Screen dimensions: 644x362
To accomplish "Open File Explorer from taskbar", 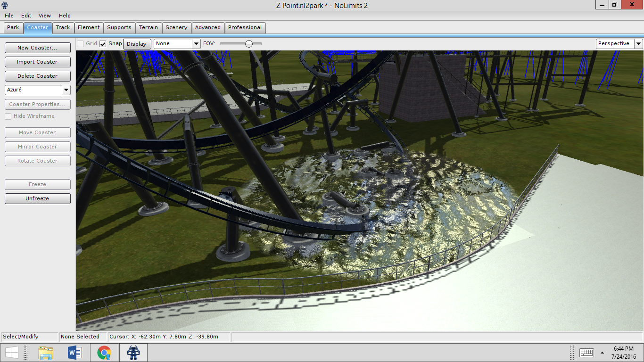I will [46, 353].
